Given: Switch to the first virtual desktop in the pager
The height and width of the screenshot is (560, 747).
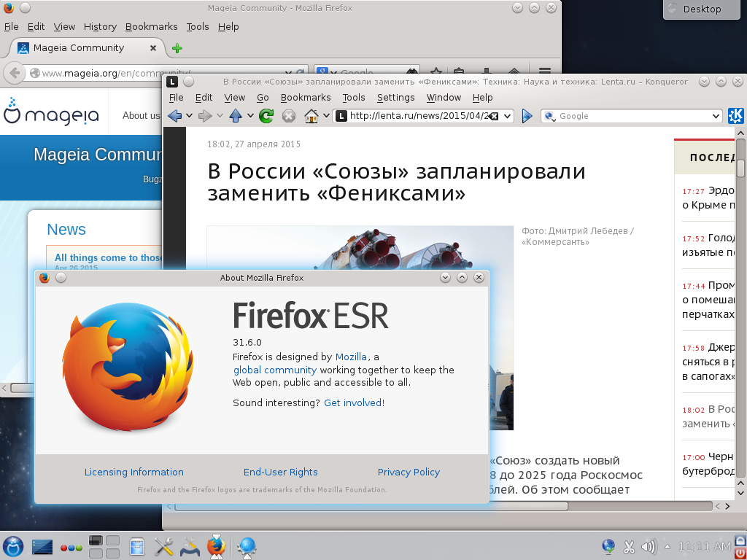Looking at the screenshot, I should coord(96,540).
